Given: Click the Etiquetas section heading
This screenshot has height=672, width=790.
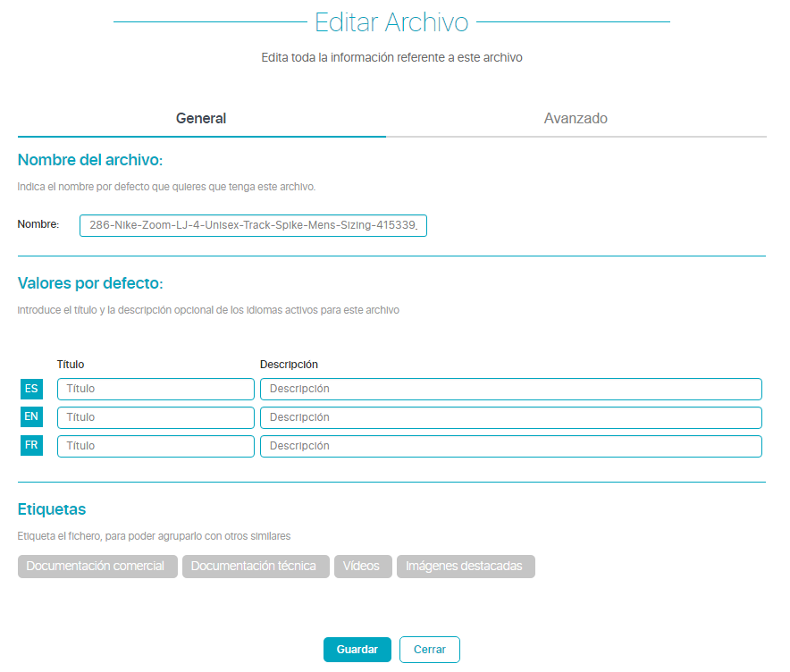Looking at the screenshot, I should [x=52, y=509].
